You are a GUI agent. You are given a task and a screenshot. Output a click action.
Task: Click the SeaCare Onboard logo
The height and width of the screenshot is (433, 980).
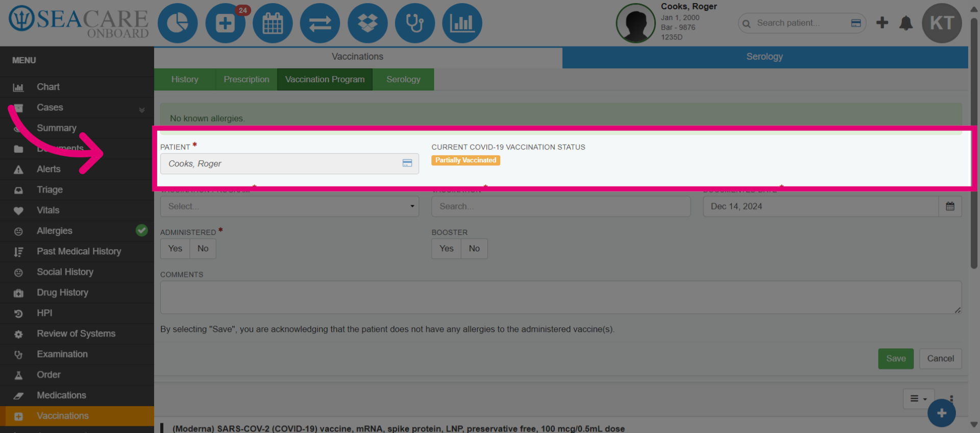(x=79, y=22)
